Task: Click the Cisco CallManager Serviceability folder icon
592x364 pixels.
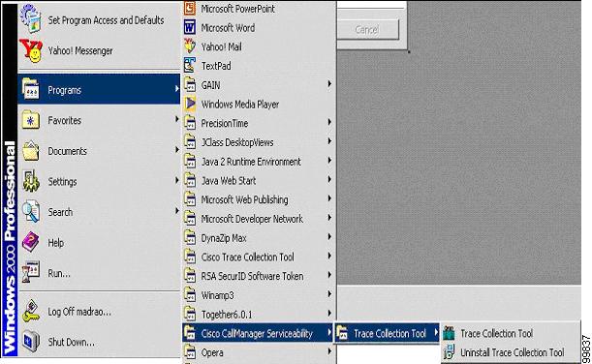Action: pyautogui.click(x=190, y=333)
